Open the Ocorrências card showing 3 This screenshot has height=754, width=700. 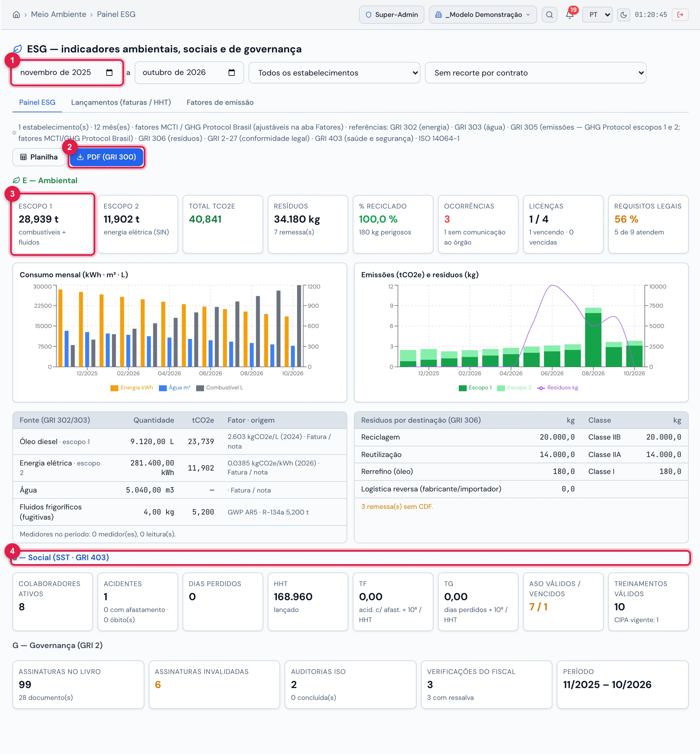(478, 224)
